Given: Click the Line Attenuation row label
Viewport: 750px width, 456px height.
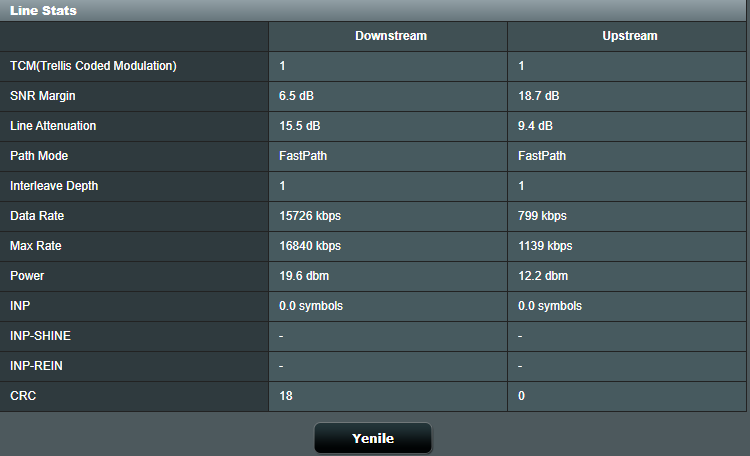Looking at the screenshot, I should click(53, 126).
